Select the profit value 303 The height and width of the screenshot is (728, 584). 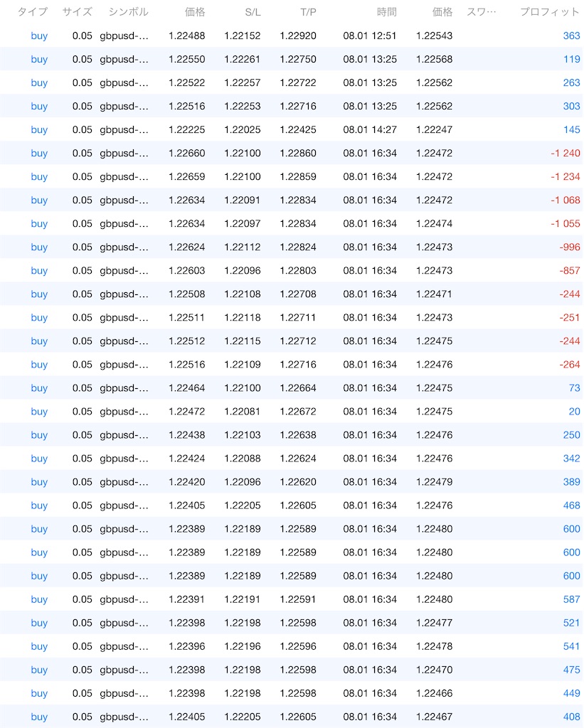[x=571, y=107]
